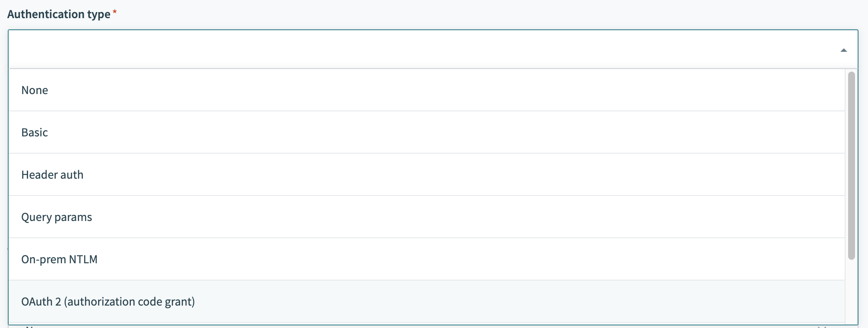
Task: Click the None entry at list top
Action: pyautogui.click(x=35, y=90)
